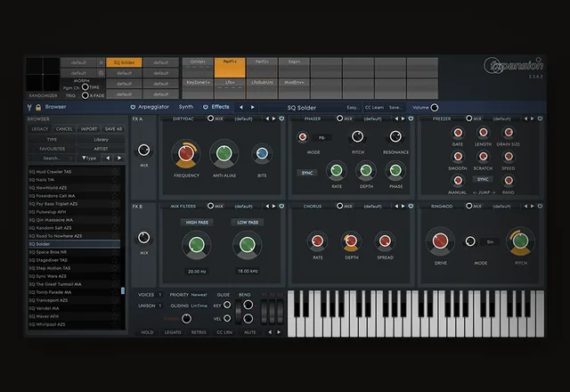Change PRIORITY Newest setting
This screenshot has height=392, width=570.
199,295
